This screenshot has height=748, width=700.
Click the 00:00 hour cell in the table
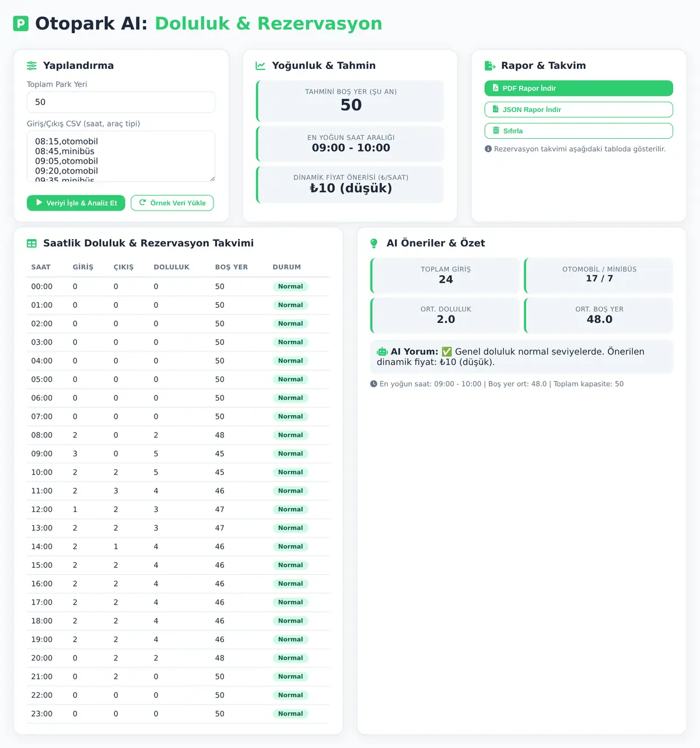42,287
